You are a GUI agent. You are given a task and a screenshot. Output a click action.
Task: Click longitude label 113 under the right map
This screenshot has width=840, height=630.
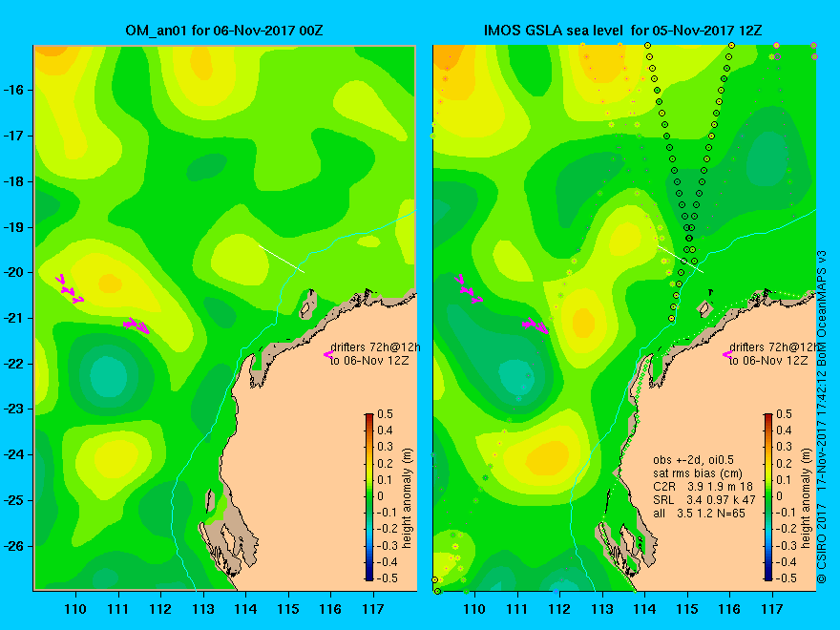(602, 609)
